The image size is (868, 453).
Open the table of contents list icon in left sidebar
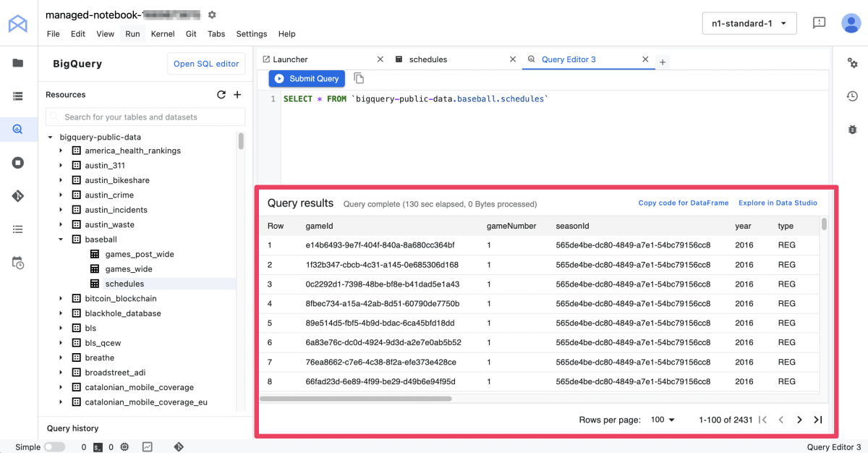(x=18, y=96)
